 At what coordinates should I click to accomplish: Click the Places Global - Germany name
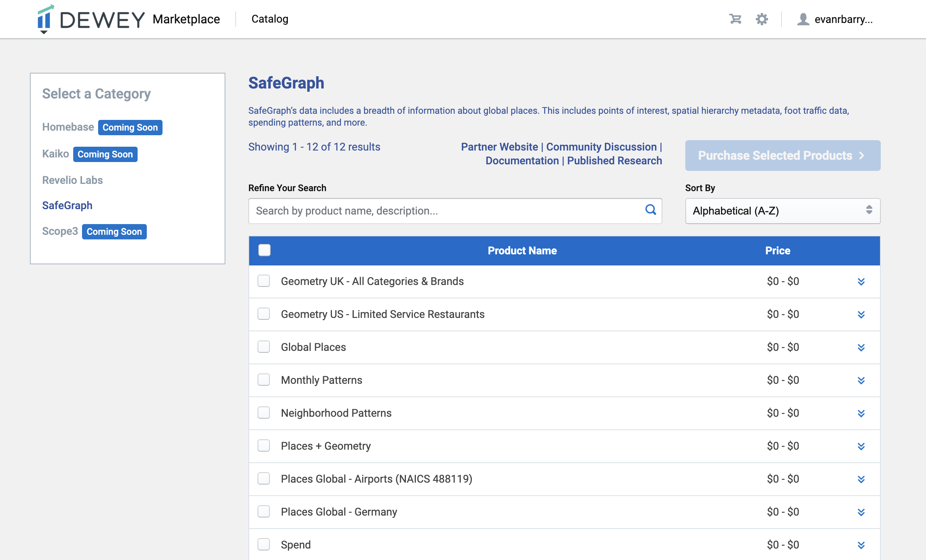click(339, 512)
